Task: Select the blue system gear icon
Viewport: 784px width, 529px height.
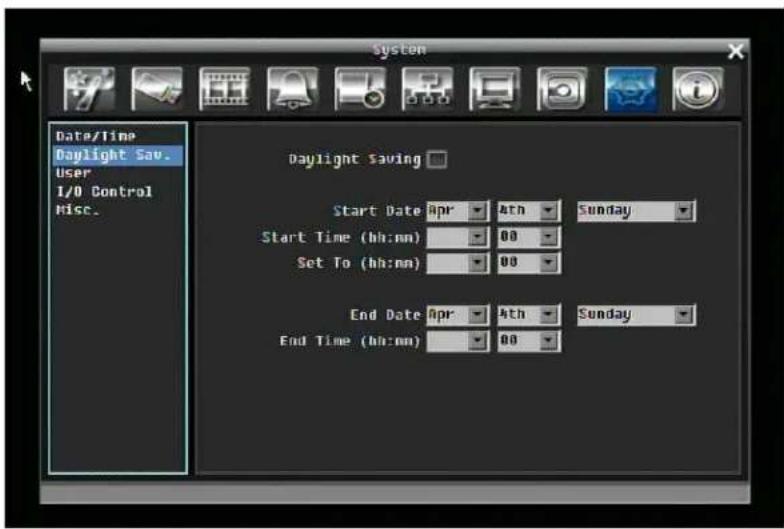Action: tap(630, 89)
